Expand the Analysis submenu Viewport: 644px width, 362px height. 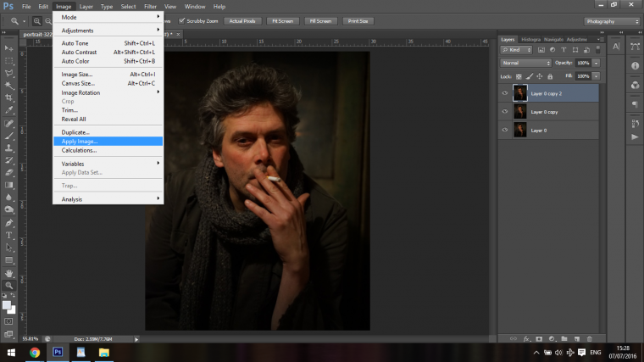[108, 199]
